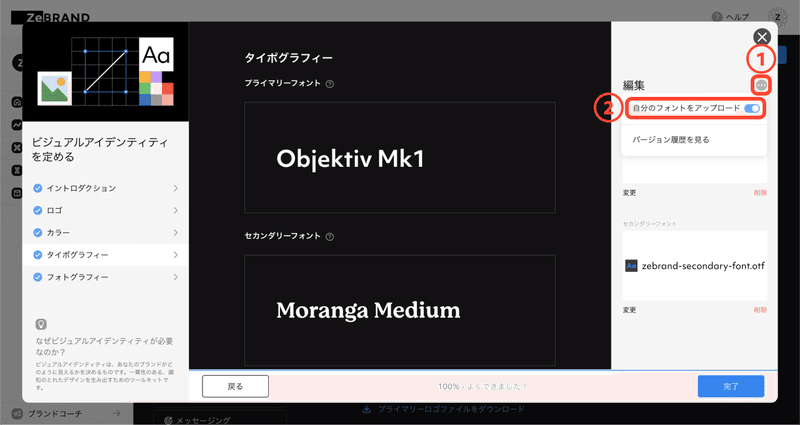The height and width of the screenshot is (425, 800).
Task: Click 変更 under primary font file
Action: pyautogui.click(x=629, y=193)
